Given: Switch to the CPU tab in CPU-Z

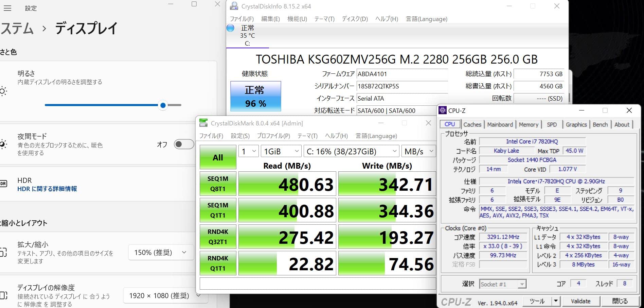Looking at the screenshot, I should pyautogui.click(x=450, y=124).
